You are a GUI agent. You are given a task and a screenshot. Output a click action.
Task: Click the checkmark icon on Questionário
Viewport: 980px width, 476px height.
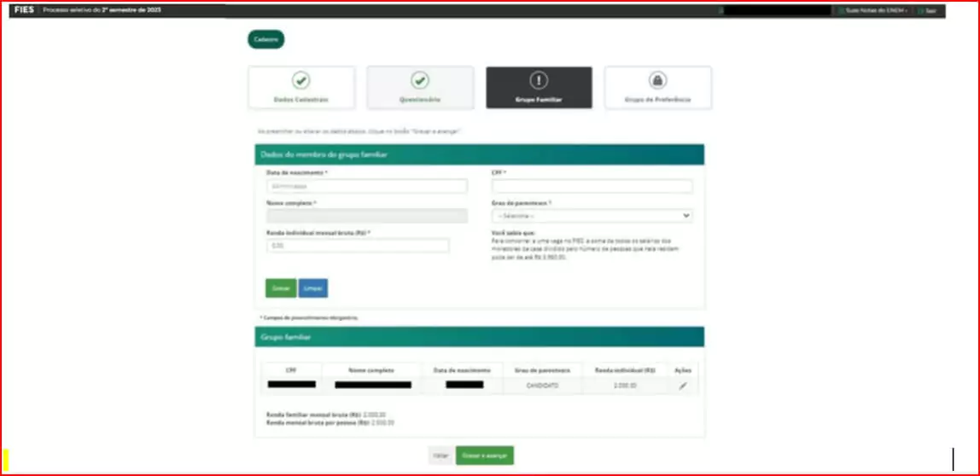pos(420,80)
